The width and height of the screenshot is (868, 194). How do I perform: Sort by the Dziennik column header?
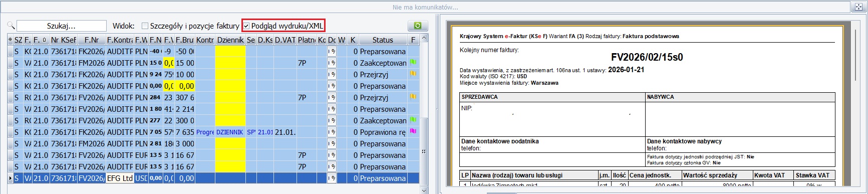[230, 40]
